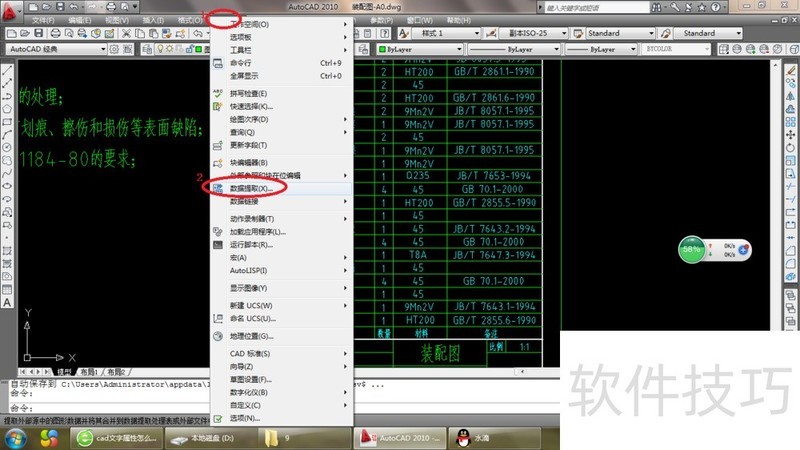This screenshot has height=450, width=800.
Task: Switch to the 本地磁盘 (D:) taskbar window
Action: click(211, 438)
